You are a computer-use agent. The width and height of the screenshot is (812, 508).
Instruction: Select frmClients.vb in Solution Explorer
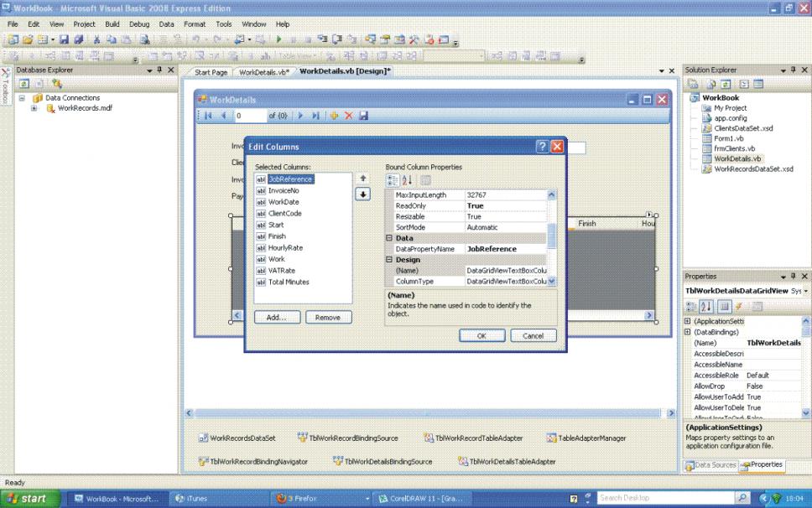tap(734, 148)
